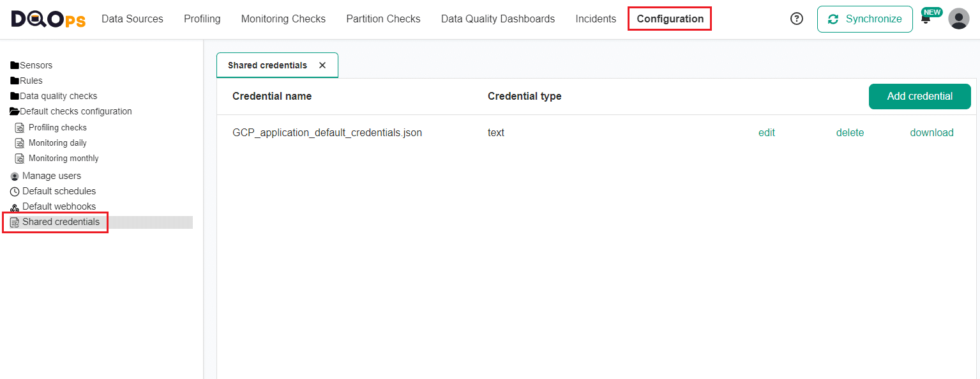The height and width of the screenshot is (379, 980).
Task: Click the Data quality checks folder icon
Action: pyautogui.click(x=15, y=96)
